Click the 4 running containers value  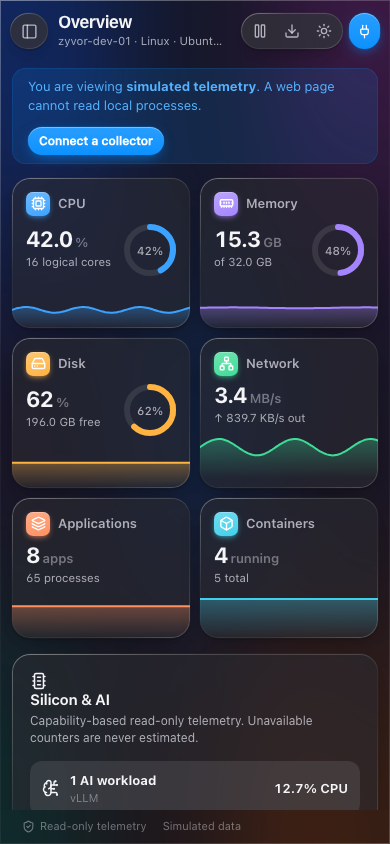pyautogui.click(x=247, y=557)
